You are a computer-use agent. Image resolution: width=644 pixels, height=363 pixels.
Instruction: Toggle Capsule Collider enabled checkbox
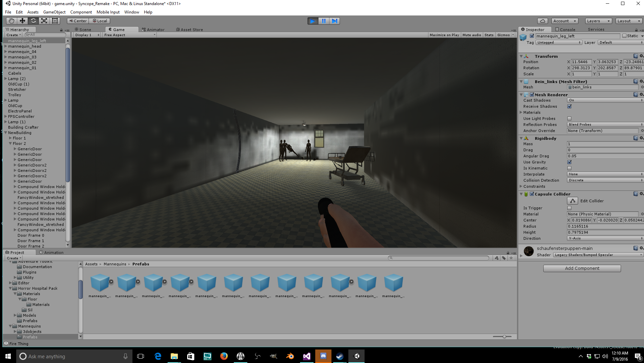point(532,194)
